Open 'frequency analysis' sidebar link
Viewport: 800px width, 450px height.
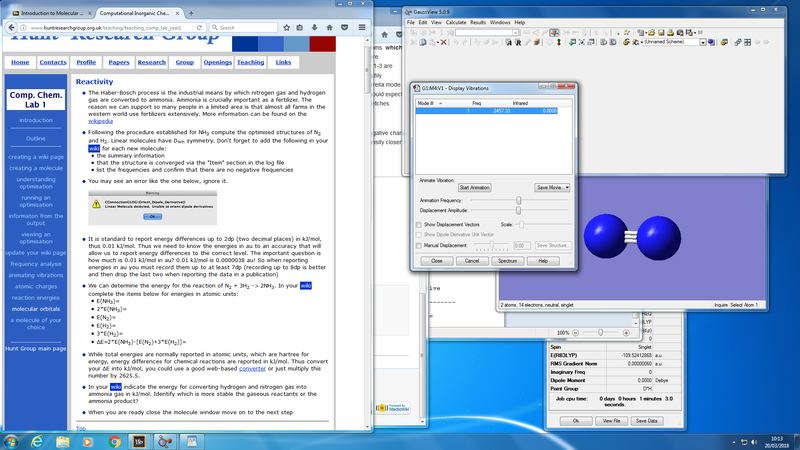[36, 264]
